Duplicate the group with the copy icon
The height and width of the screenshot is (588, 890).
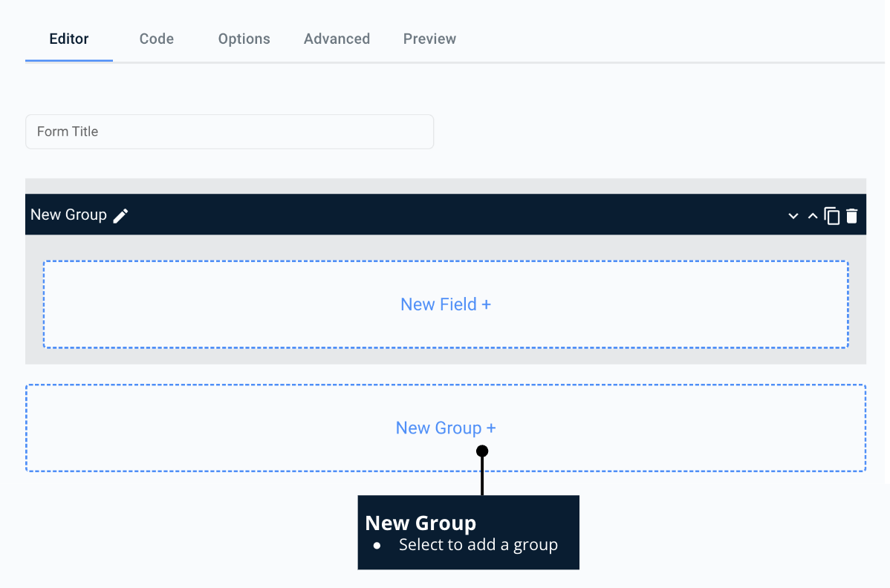pyautogui.click(x=832, y=215)
